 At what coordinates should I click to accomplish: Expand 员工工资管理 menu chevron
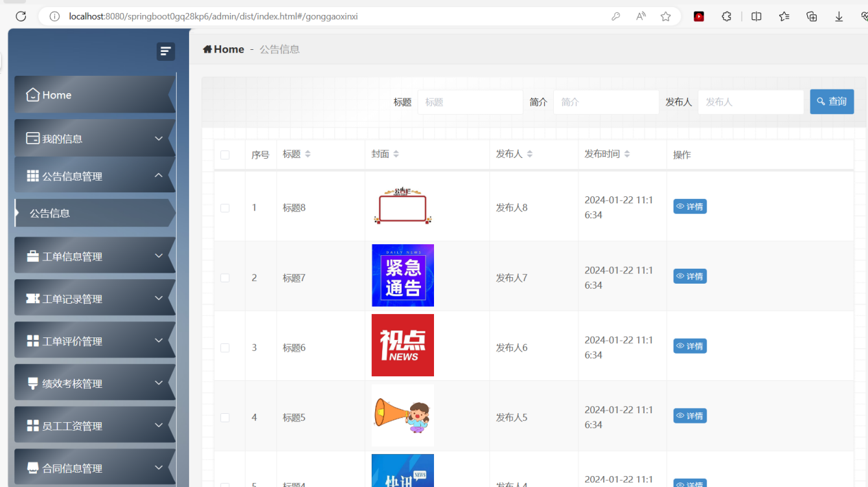pyautogui.click(x=159, y=425)
